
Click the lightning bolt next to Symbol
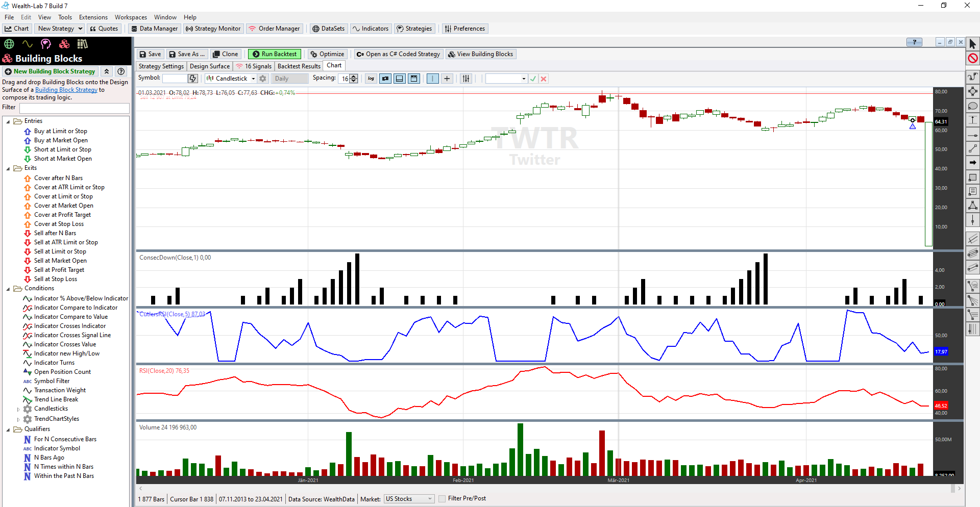[x=192, y=79]
